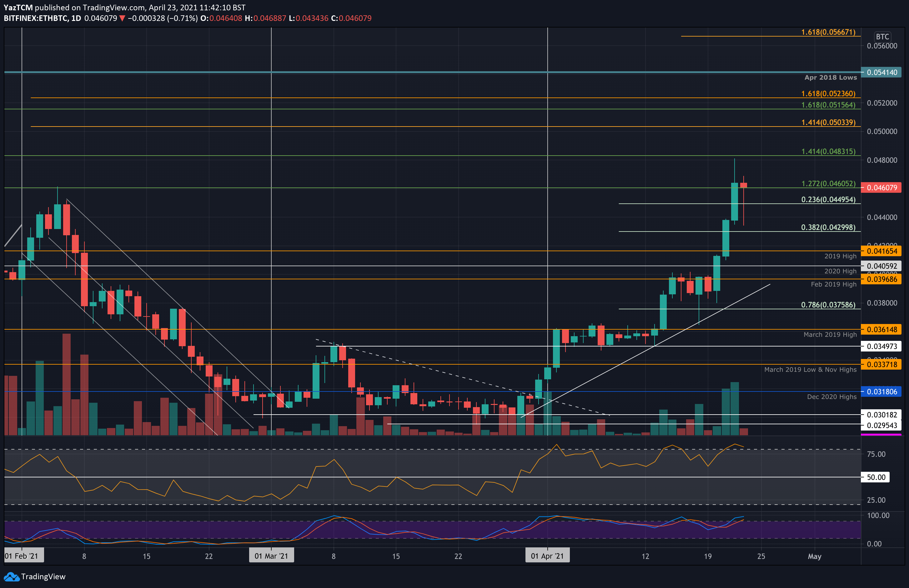Click the 1.618(0.051564) green Fibonacci label
Image resolution: width=909 pixels, height=588 pixels.
(828, 105)
